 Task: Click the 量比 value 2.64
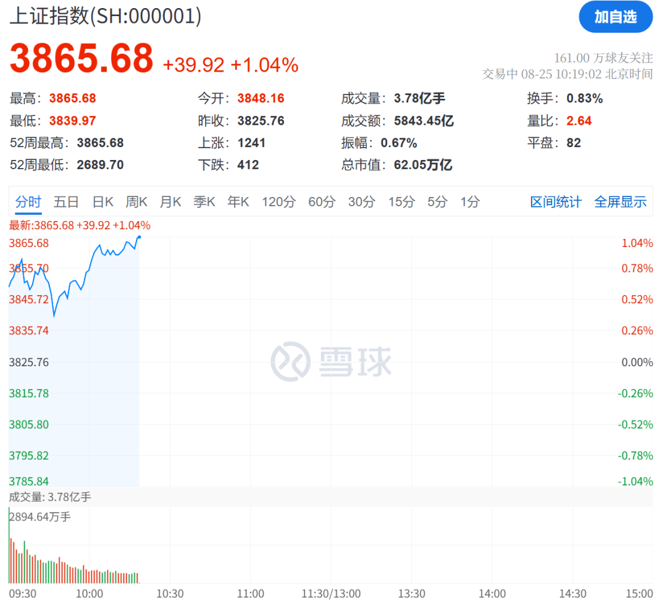[579, 121]
